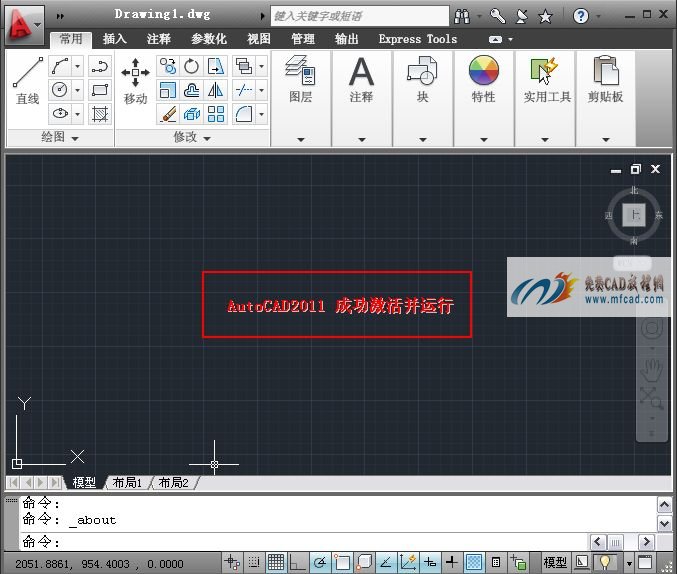Image resolution: width=677 pixels, height=574 pixels.
Task: Open the application menu A button
Action: (x=24, y=24)
